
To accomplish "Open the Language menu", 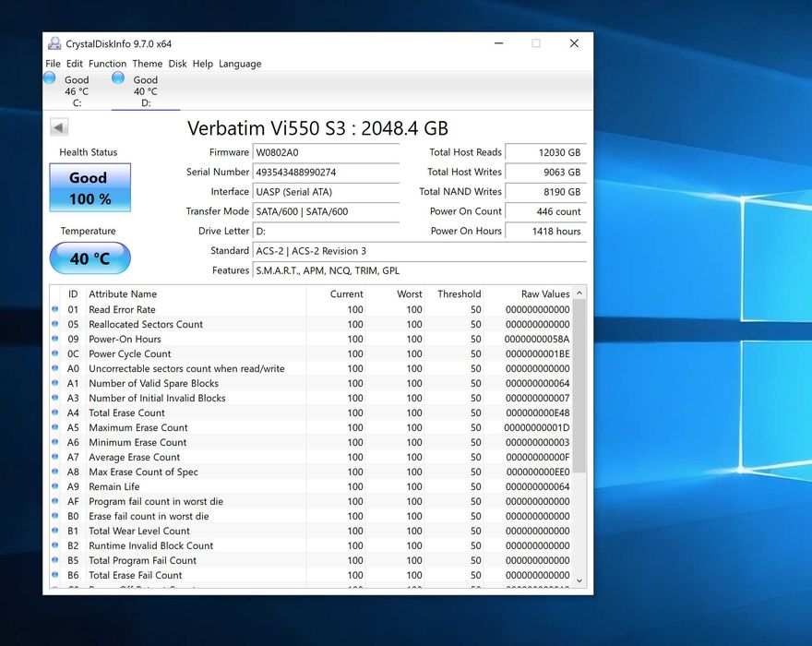I will point(240,64).
